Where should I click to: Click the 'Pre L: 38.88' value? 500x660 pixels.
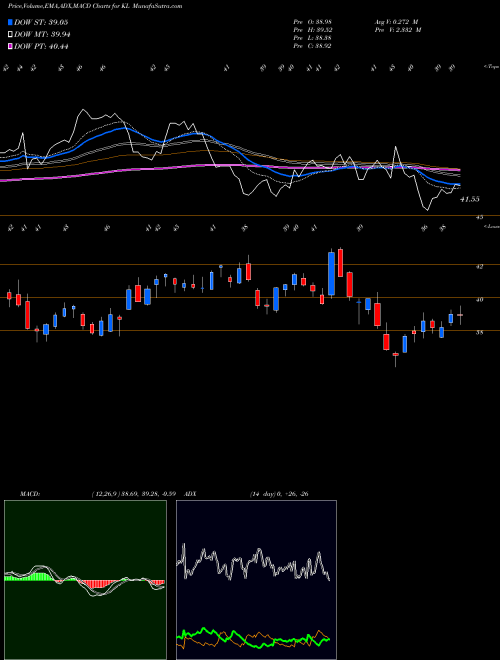click(314, 38)
